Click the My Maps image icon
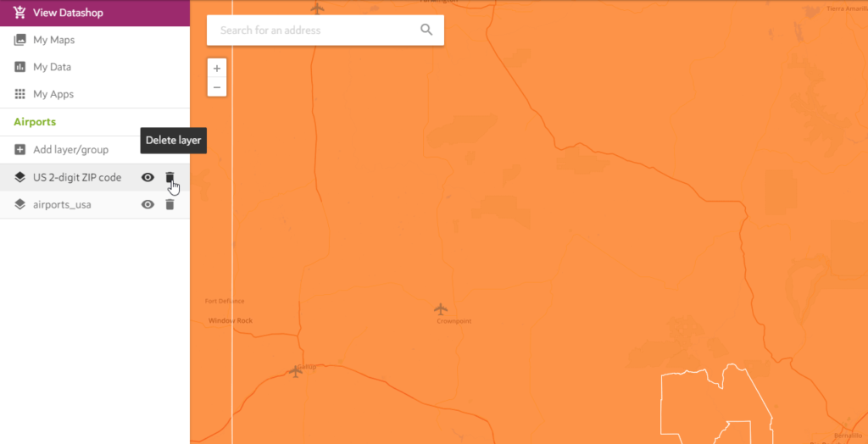 click(x=20, y=40)
